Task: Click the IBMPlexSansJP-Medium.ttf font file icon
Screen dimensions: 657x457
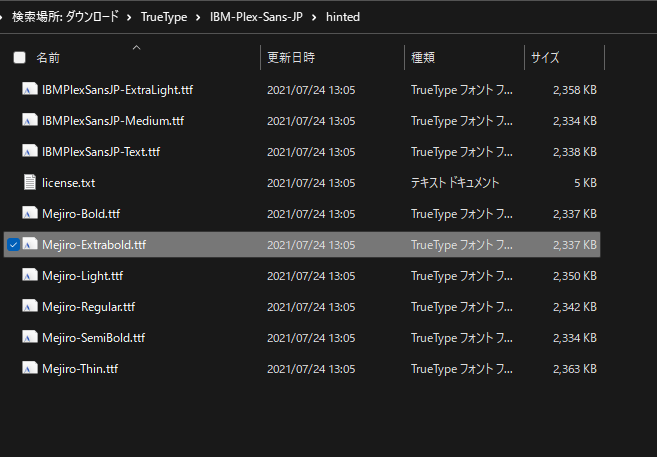Action: click(x=29, y=120)
